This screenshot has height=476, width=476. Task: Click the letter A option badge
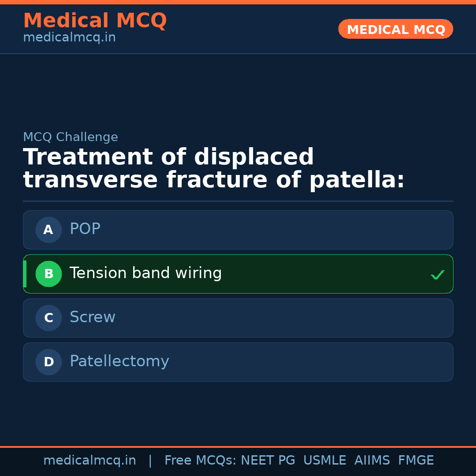pos(48,230)
